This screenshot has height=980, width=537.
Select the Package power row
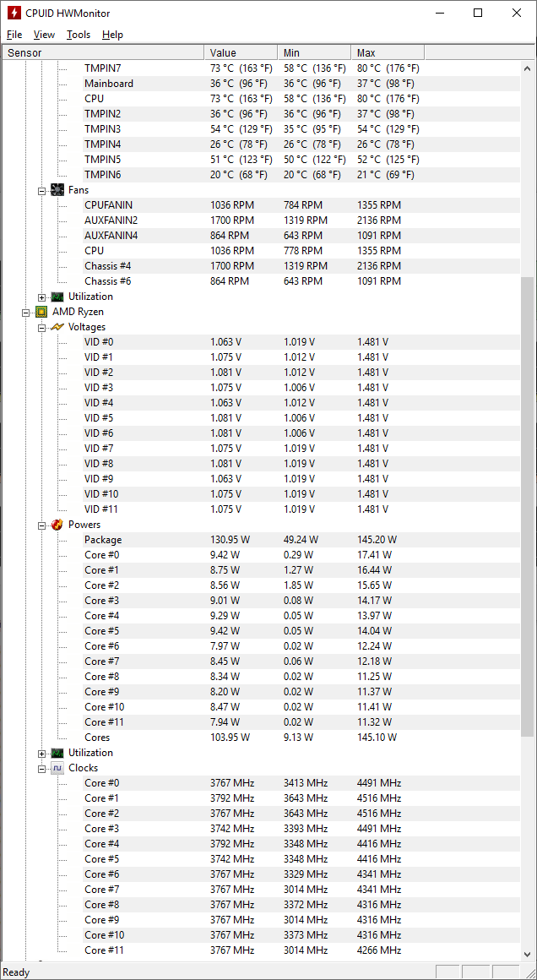click(301, 539)
